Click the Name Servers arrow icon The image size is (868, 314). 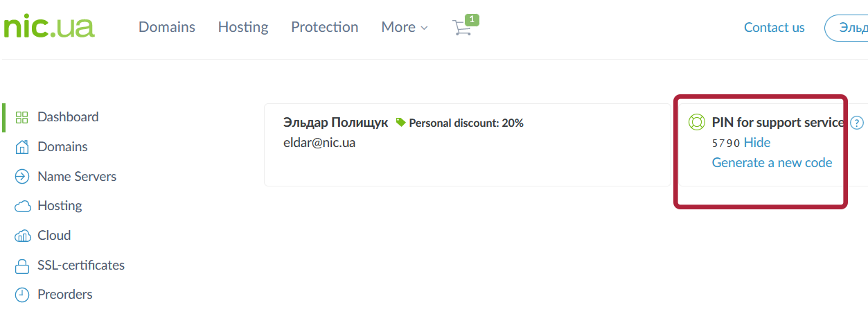point(22,177)
